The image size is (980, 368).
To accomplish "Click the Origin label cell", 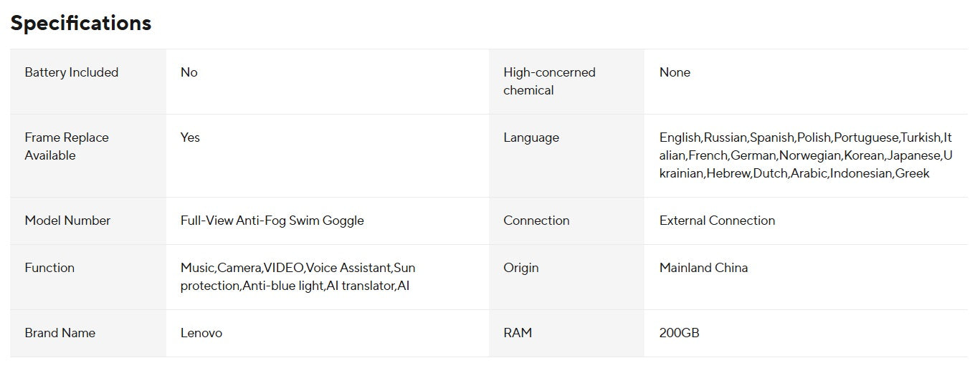I will coord(520,268).
